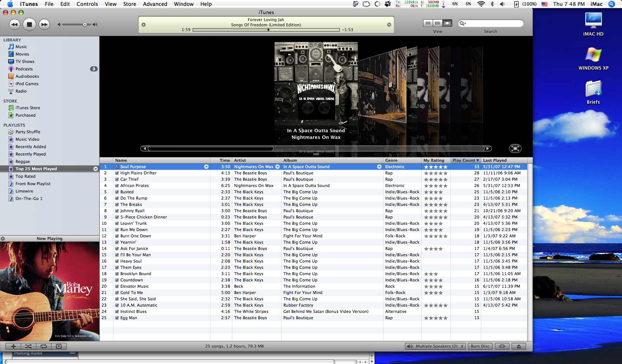
Task: Open iPod Games in the sidebar
Action: [x=27, y=84]
